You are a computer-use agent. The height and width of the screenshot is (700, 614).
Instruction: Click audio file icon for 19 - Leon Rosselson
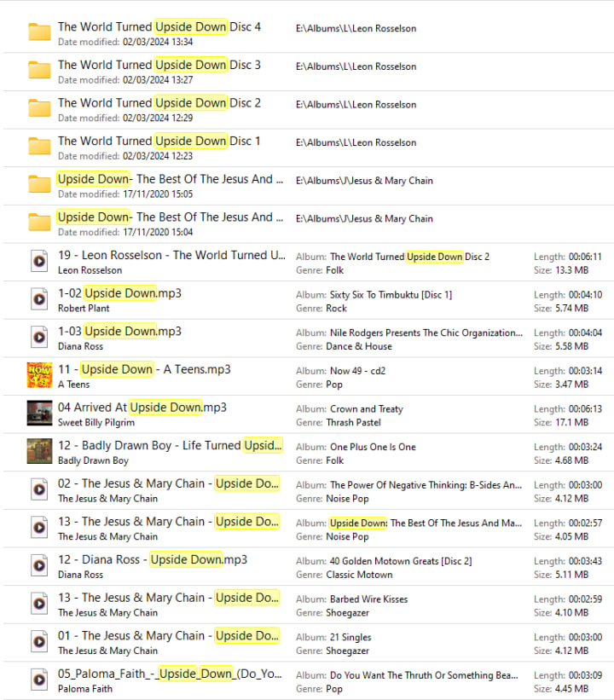(39, 261)
